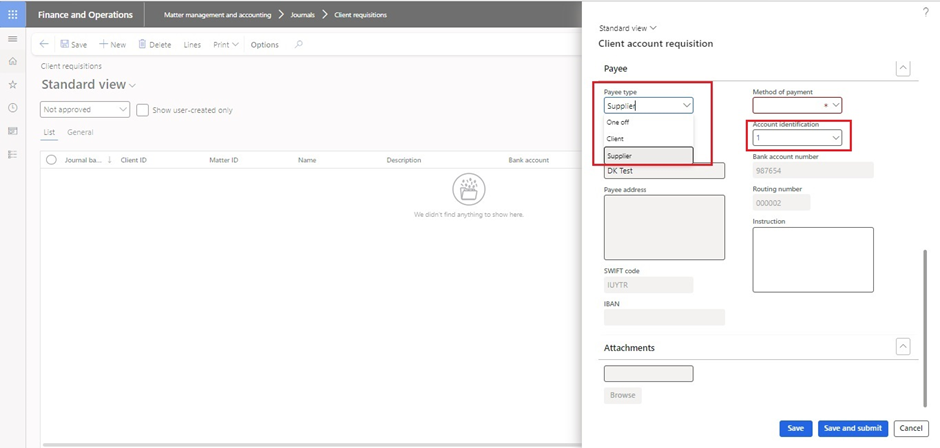Click Matter management and accounting breadcrumb
Viewport: 940px width, 448px height.
pyautogui.click(x=217, y=15)
